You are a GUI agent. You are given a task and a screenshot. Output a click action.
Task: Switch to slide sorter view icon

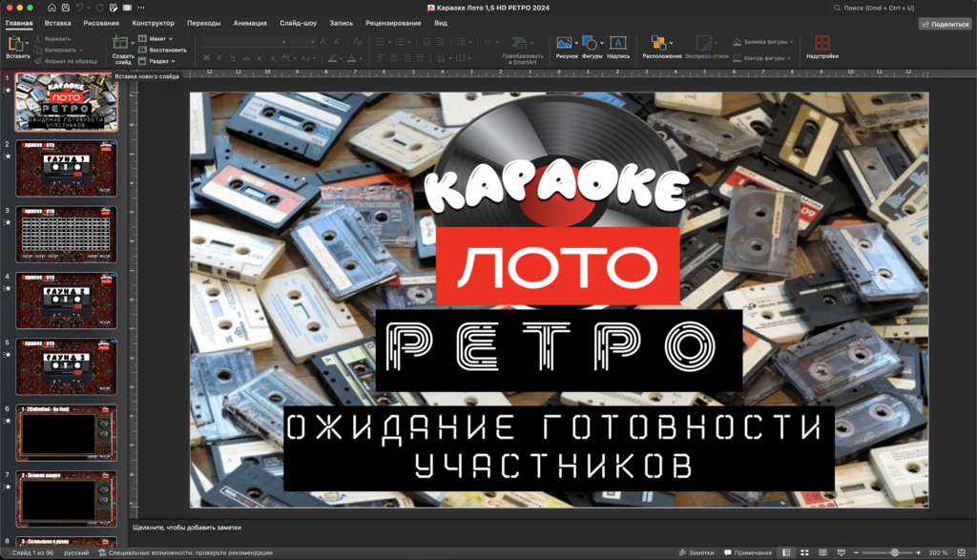coord(804,552)
